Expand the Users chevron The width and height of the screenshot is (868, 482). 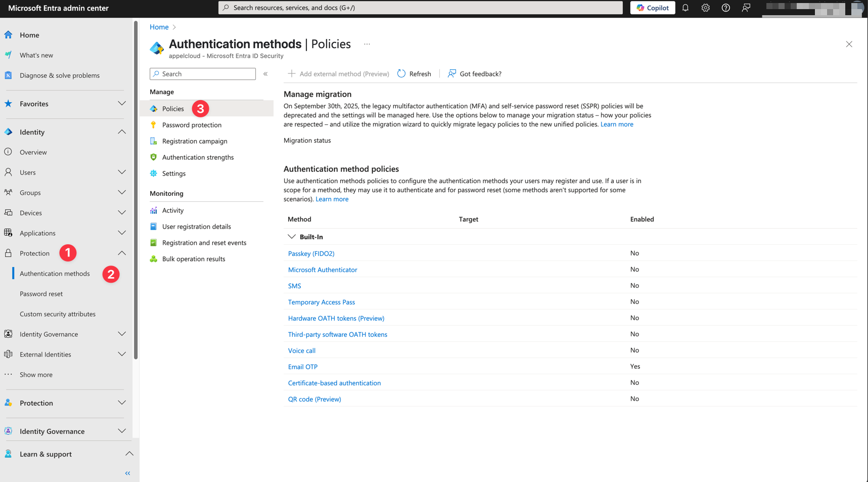[x=122, y=172]
